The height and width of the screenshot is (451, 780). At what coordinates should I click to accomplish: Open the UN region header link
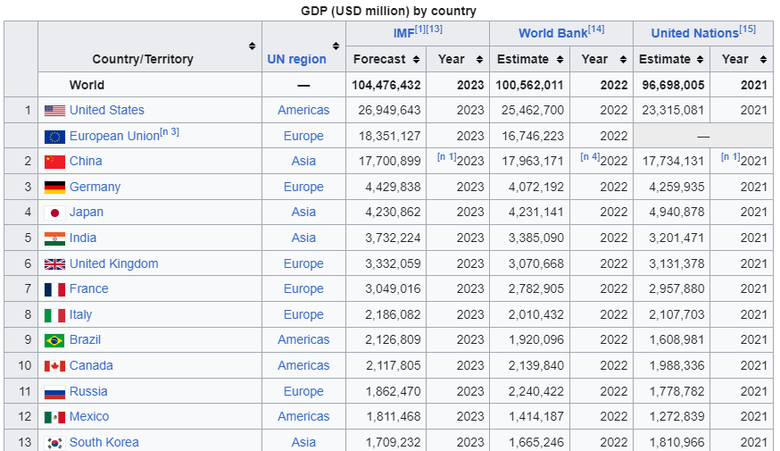296,59
